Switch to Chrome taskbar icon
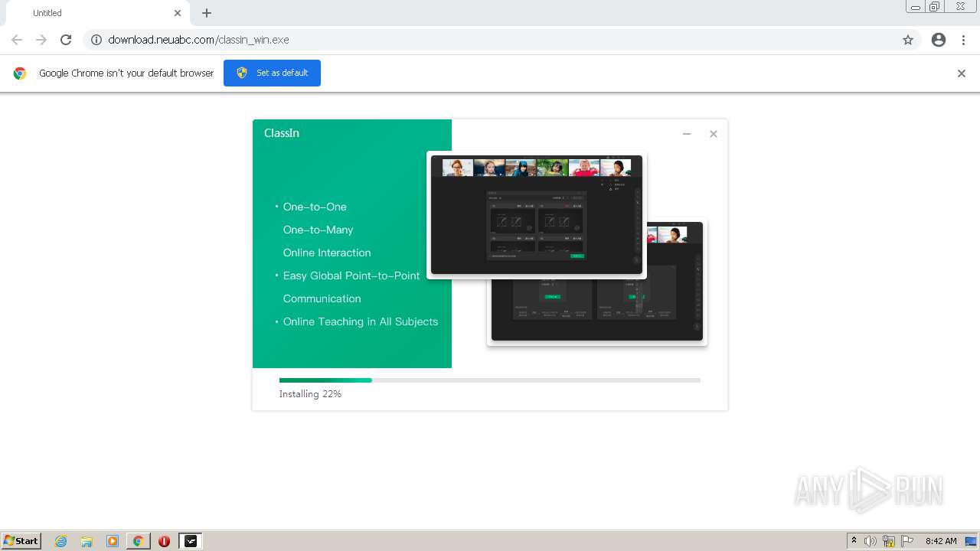 (x=139, y=541)
